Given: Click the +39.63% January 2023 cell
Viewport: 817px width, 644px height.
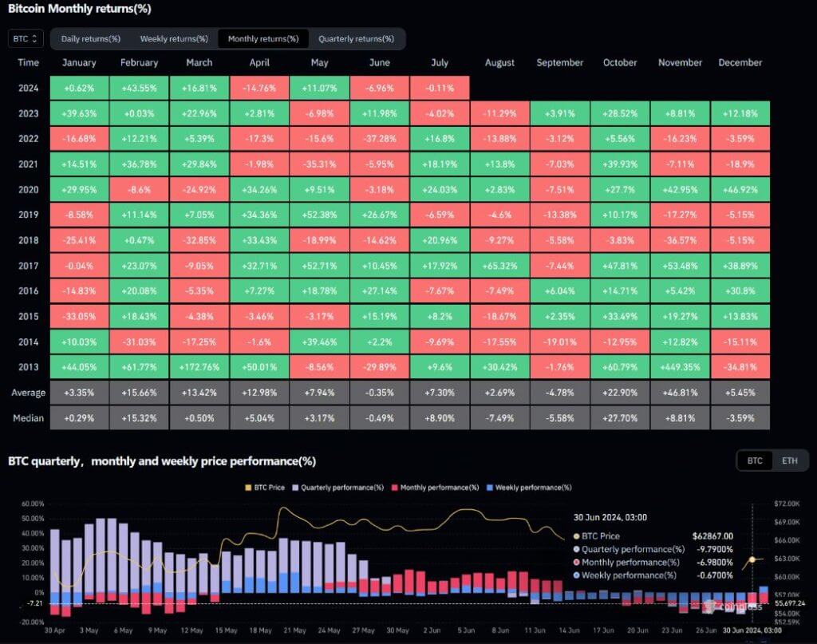Looking at the screenshot, I should coord(79,113).
